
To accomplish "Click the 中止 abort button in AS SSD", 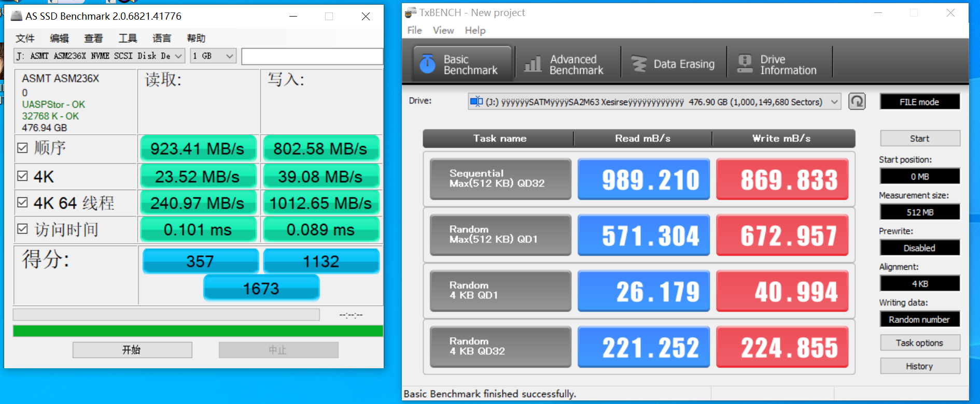I will [278, 350].
